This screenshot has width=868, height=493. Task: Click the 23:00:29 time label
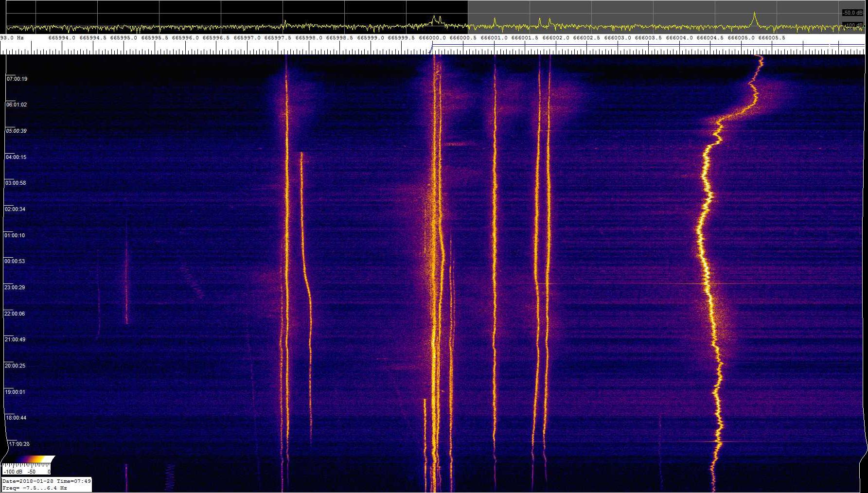click(x=15, y=287)
